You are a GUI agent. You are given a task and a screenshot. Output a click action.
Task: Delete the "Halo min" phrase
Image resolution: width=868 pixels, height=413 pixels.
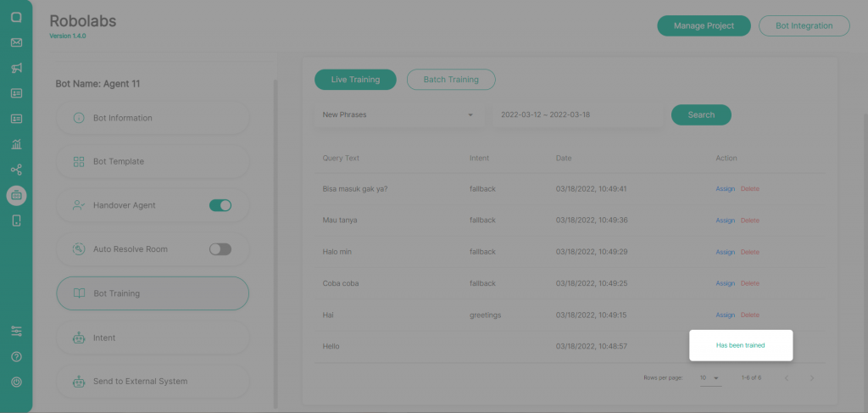click(x=750, y=252)
